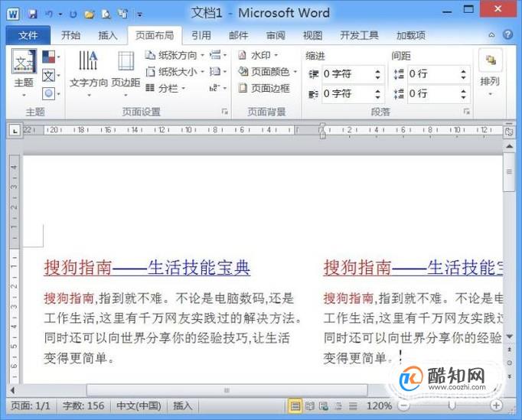Open the 文件 File tab
522x420 pixels.
[28, 35]
